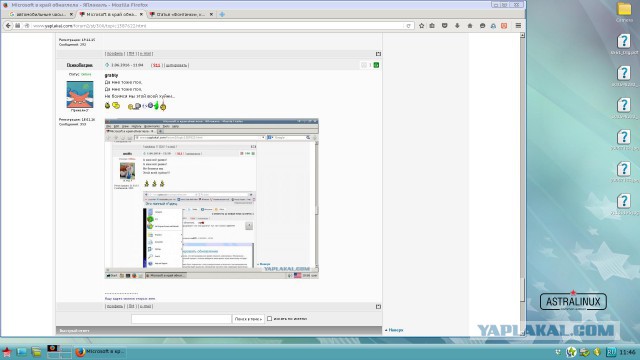The width and height of the screenshot is (640, 360).
Task: Switch to the third YaPlakal tab
Action: [x=181, y=14]
